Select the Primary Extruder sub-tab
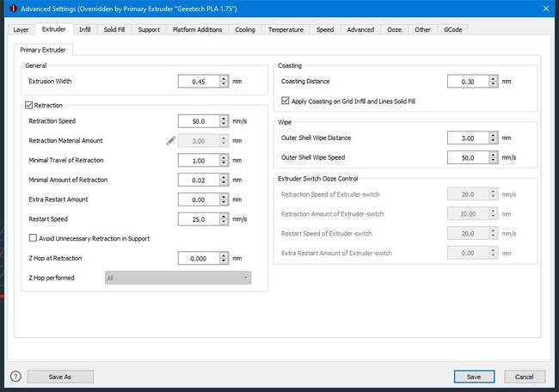The width and height of the screenshot is (559, 392). click(45, 49)
